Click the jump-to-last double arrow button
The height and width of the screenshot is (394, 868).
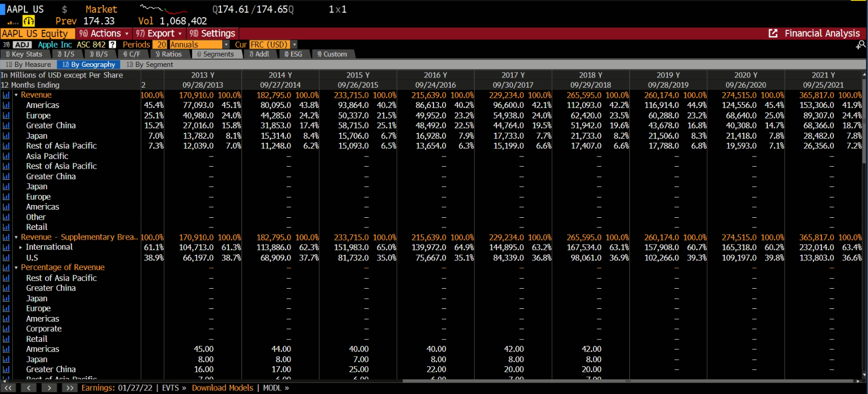[x=69, y=388]
